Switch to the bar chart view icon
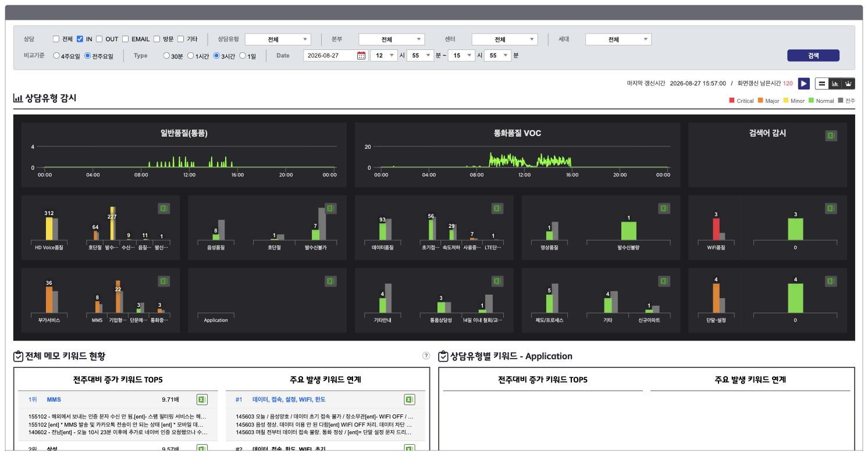Viewport: 868px width, 472px height. click(x=835, y=84)
